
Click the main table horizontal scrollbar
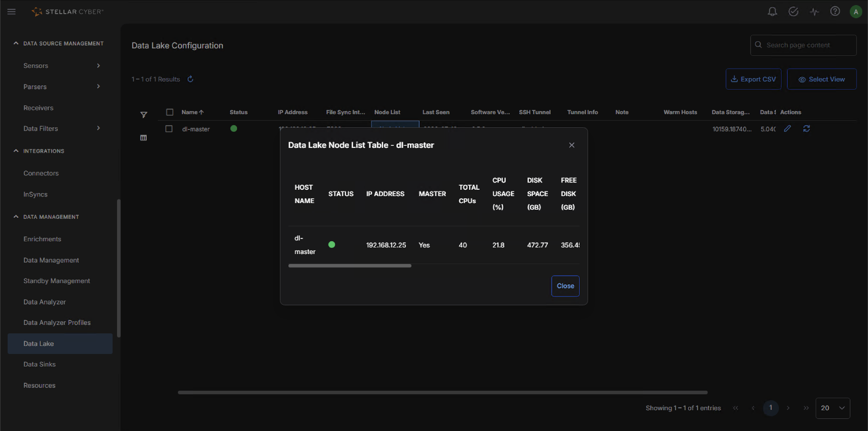443,392
